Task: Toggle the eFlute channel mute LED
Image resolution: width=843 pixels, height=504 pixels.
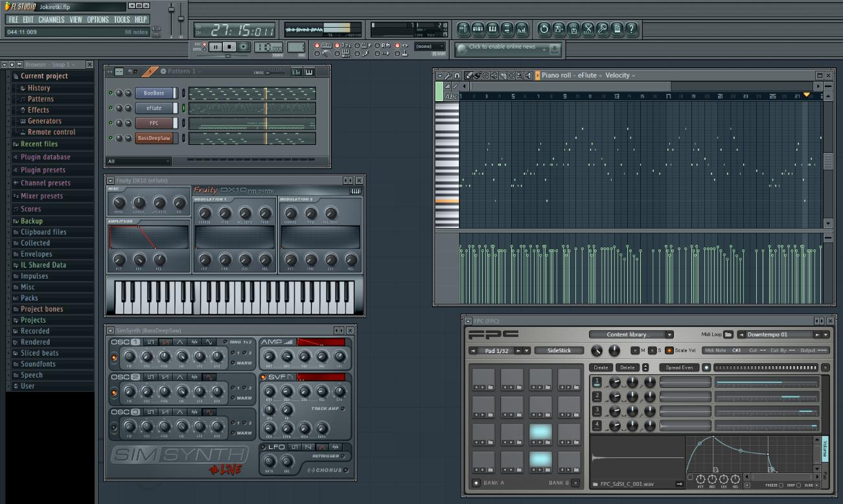Action: pyautogui.click(x=111, y=108)
